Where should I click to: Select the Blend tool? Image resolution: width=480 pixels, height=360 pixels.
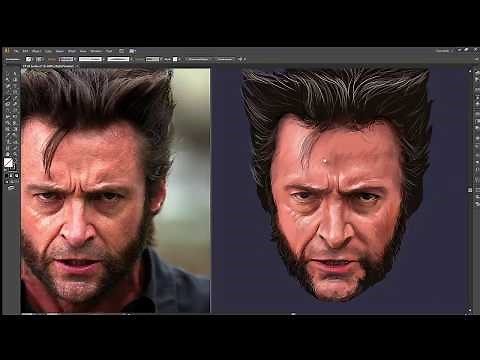pyautogui.click(x=15, y=135)
